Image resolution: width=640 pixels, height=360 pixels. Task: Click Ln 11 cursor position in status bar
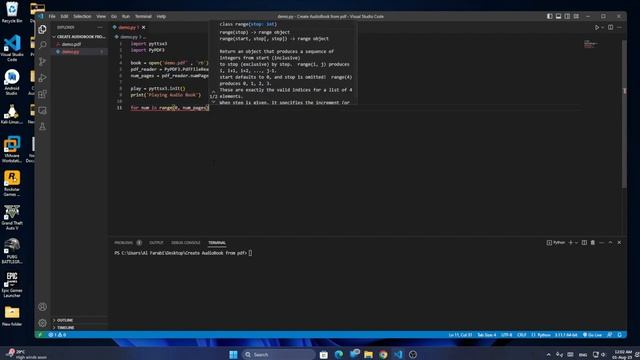tap(460, 335)
